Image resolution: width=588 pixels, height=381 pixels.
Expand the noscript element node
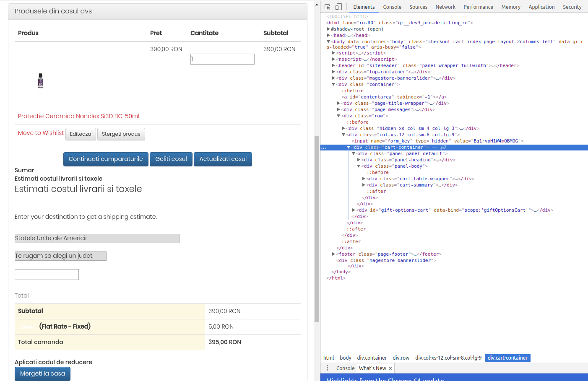pyautogui.click(x=333, y=59)
